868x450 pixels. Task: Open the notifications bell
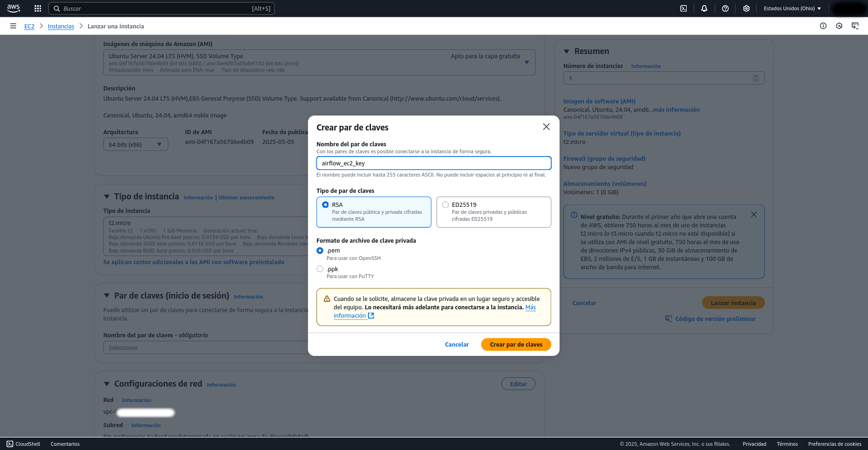[704, 8]
